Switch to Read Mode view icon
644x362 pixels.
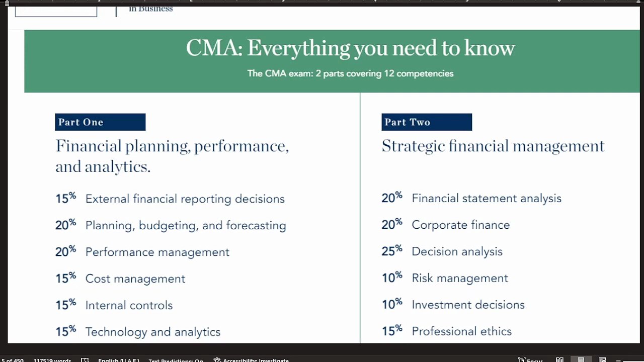(x=559, y=360)
